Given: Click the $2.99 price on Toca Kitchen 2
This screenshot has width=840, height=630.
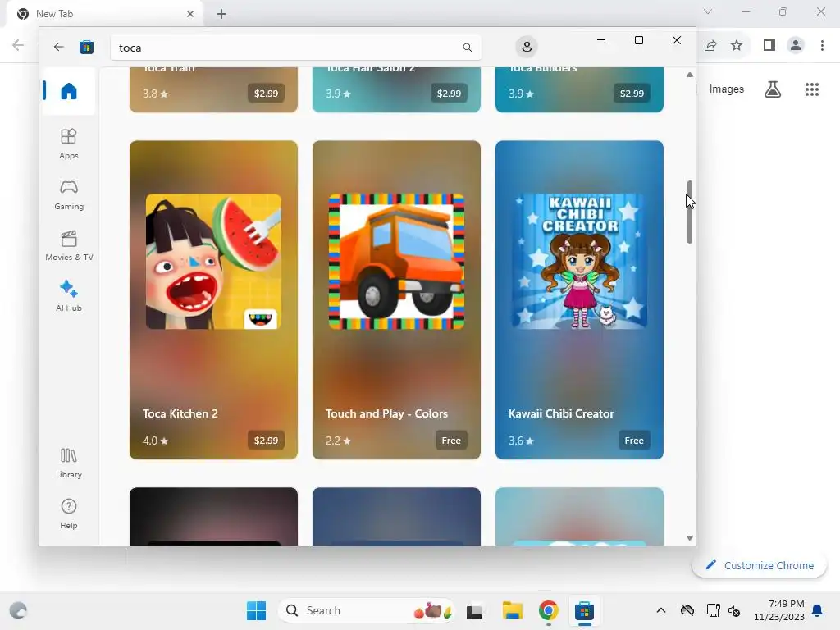Looking at the screenshot, I should click(x=266, y=441).
